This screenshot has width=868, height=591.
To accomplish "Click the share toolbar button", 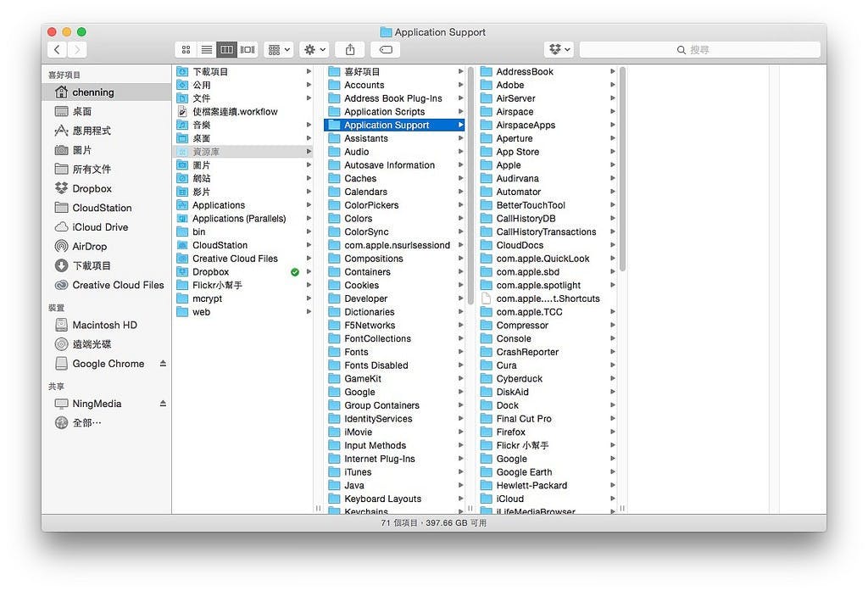I will (x=350, y=50).
